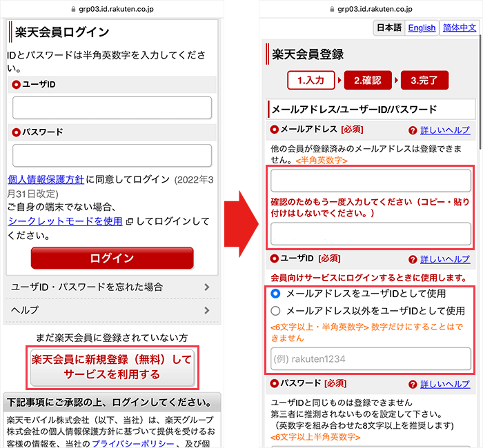Open the シークレットモードを使用 link
Screen dimensions: 483x448
coord(66,221)
